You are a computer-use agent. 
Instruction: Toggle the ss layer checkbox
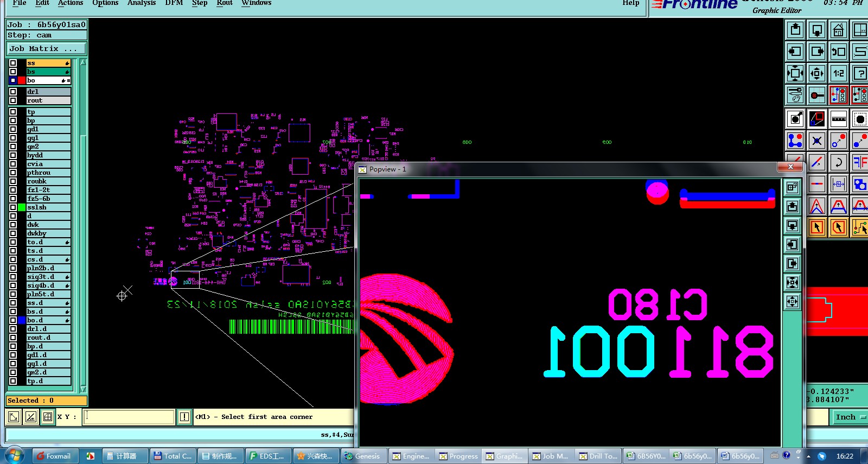point(13,63)
